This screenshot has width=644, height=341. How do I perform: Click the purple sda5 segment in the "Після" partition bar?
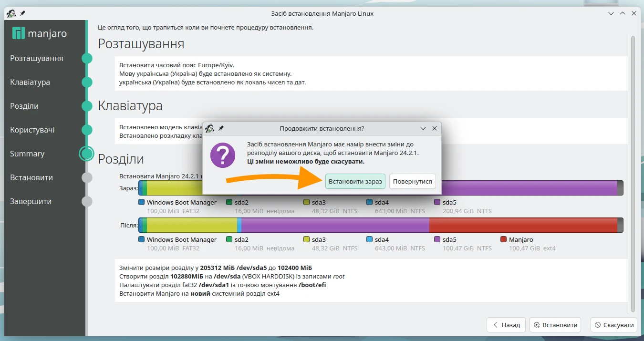tap(335, 225)
